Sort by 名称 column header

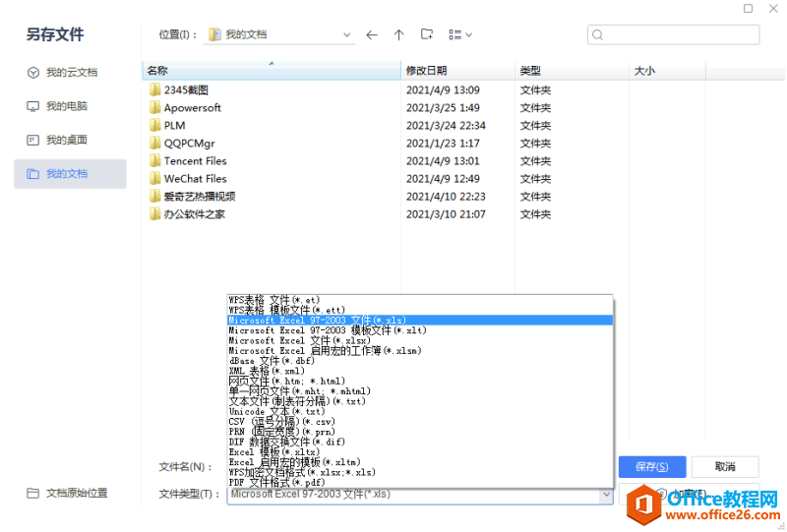pyautogui.click(x=272, y=71)
